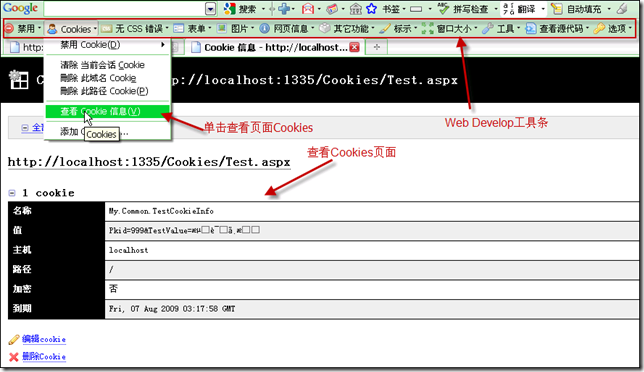
Task: Open a new tab with plus button
Action: tap(377, 48)
